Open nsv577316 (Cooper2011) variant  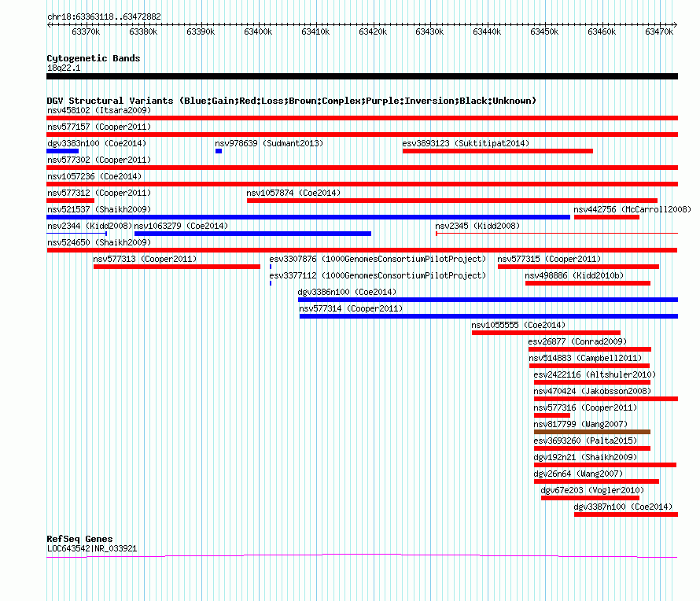pyautogui.click(x=585, y=407)
